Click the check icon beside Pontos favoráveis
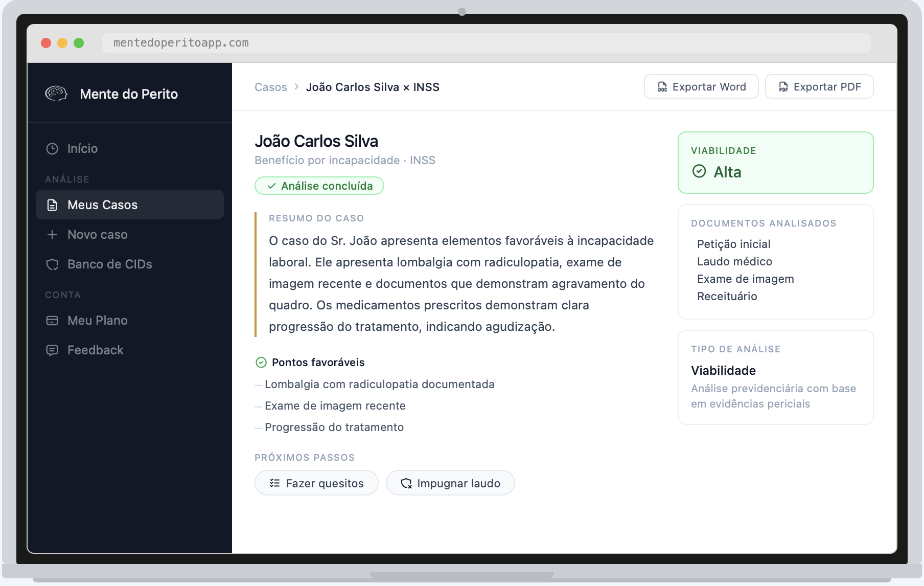 point(261,363)
